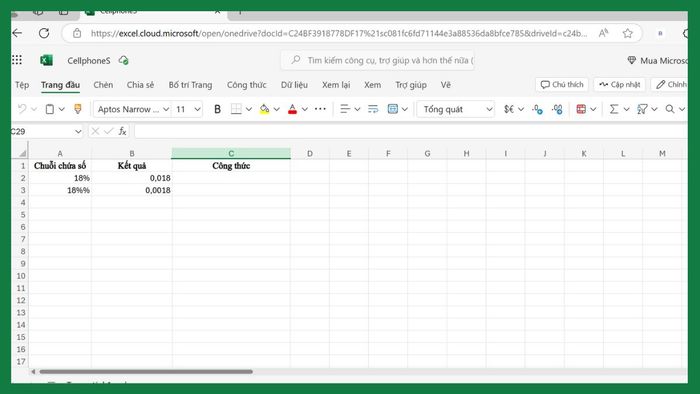Screen dimensions: 700x394
Task: Click the browser refresh icon
Action: point(44,33)
